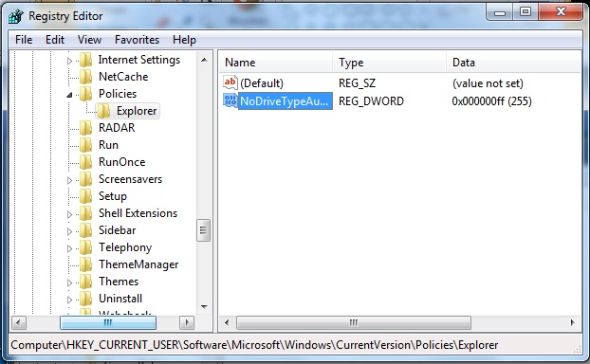The height and width of the screenshot is (364, 590).
Task: Sort values by Type column header
Action: tap(390, 62)
